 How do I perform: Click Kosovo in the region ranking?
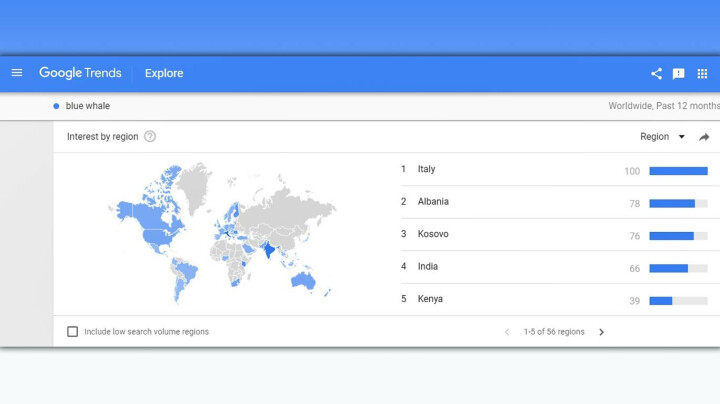pyautogui.click(x=433, y=234)
